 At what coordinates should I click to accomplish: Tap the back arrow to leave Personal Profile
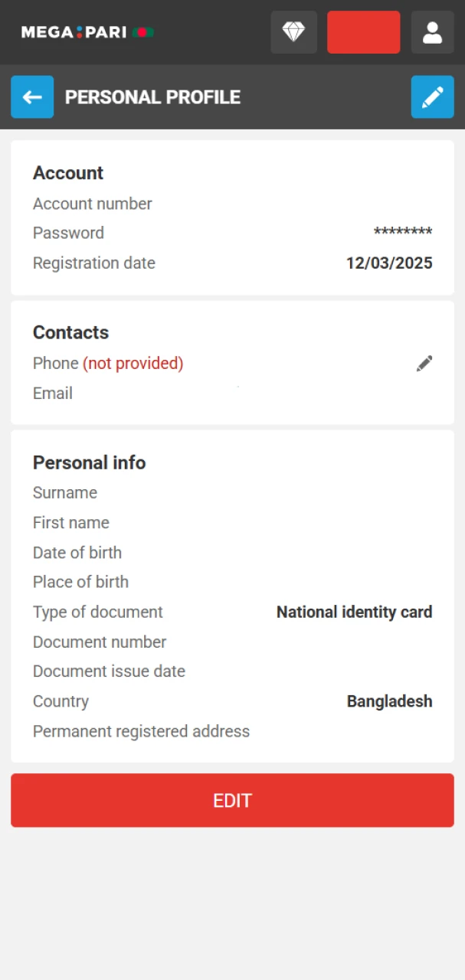(x=31, y=96)
